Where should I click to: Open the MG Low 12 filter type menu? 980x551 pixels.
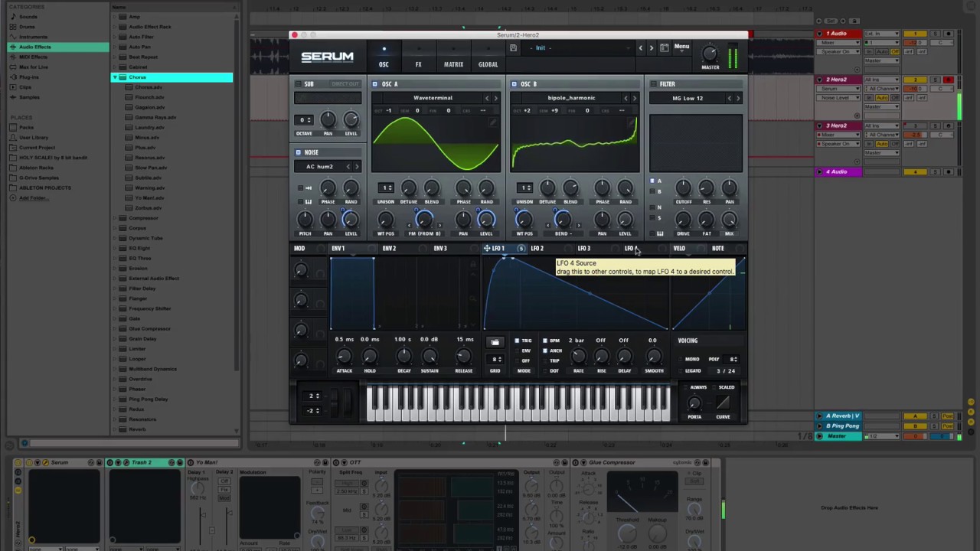click(x=688, y=98)
